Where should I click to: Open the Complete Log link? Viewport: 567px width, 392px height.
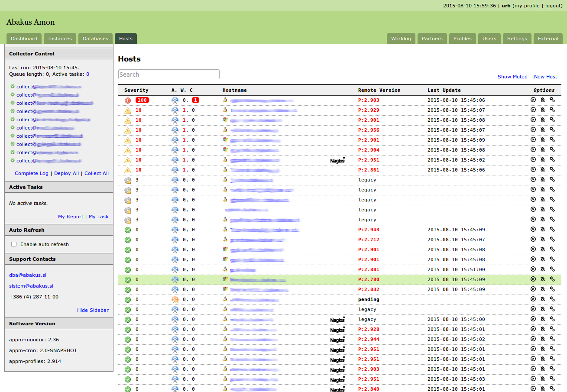coord(32,173)
